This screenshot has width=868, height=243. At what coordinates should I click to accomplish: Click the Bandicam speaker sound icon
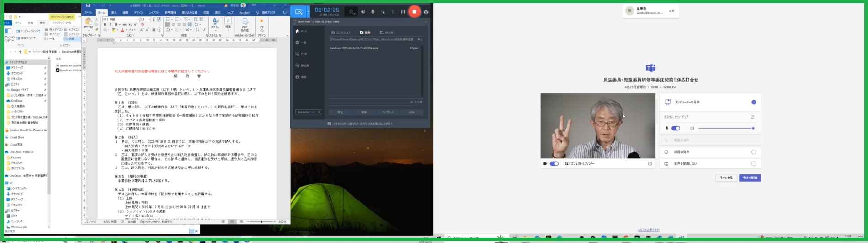363,12
